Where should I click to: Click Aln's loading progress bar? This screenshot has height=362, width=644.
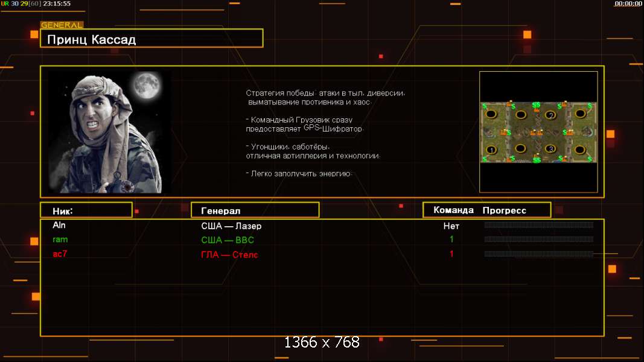point(539,225)
